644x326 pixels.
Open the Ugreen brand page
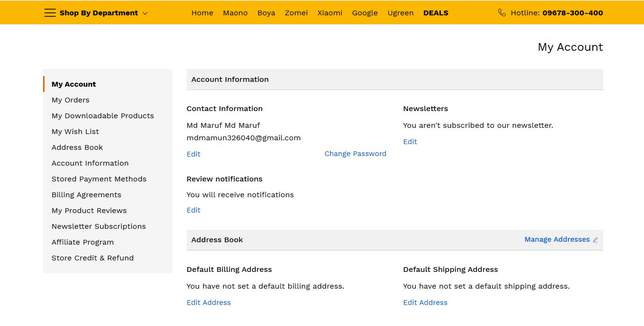(x=400, y=13)
